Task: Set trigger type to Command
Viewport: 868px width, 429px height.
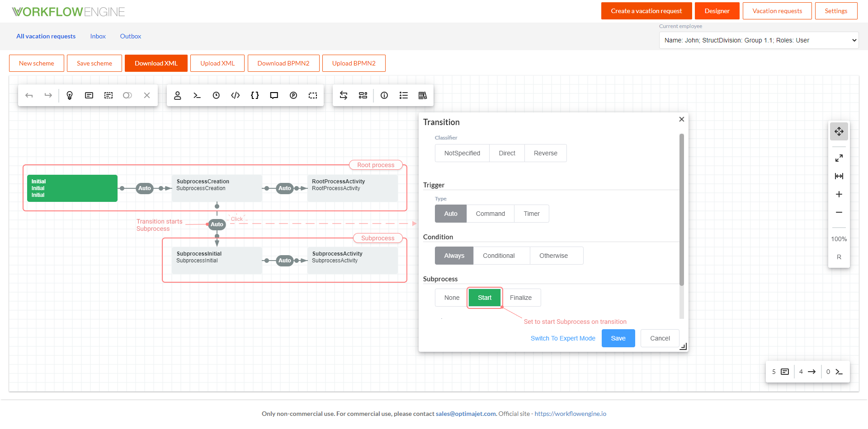Action: coord(490,214)
